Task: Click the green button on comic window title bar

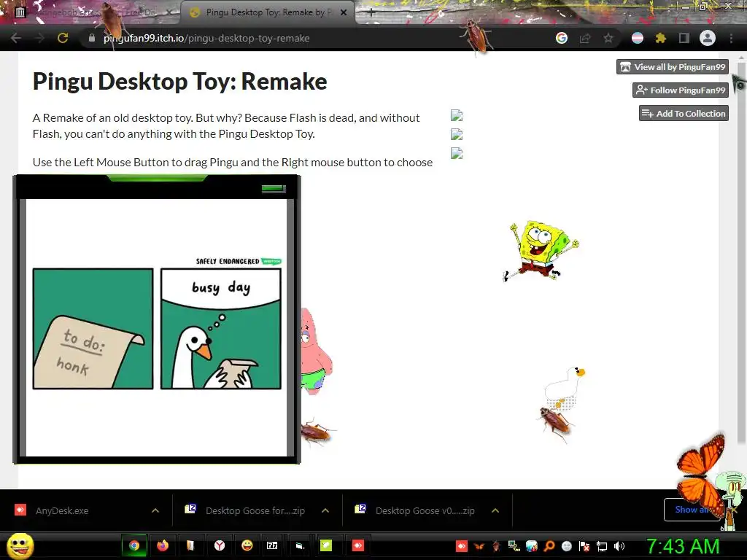Action: click(x=274, y=189)
